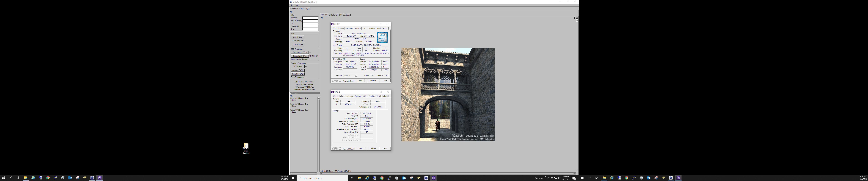868x181 pixels.
Task: Click the To Clipboard button
Action: click(x=297, y=41)
